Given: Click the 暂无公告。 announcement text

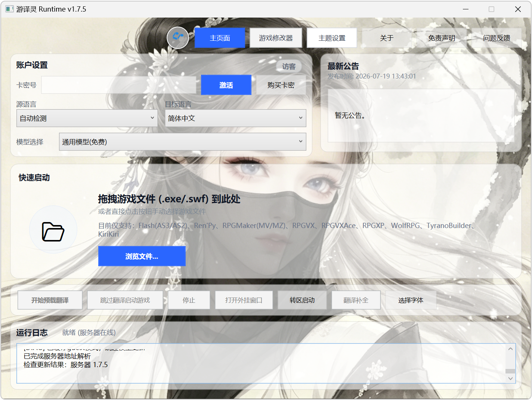Looking at the screenshot, I should [x=350, y=116].
